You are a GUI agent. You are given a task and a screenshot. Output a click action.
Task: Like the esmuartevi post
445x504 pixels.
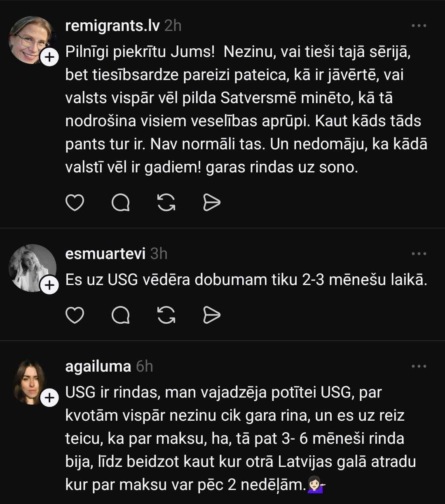click(x=75, y=316)
